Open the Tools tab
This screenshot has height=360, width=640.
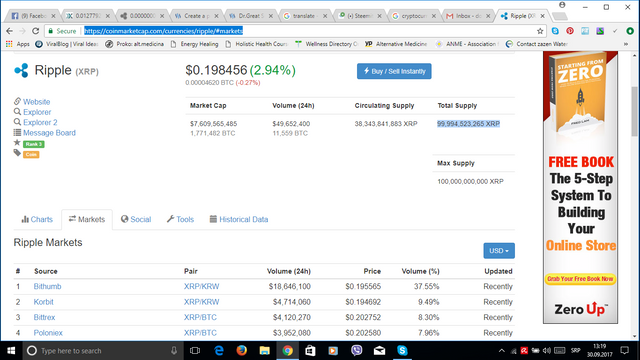pyautogui.click(x=180, y=219)
